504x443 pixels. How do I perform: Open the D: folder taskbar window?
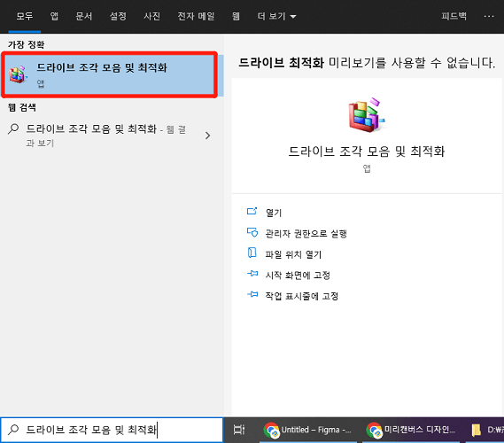click(485, 430)
